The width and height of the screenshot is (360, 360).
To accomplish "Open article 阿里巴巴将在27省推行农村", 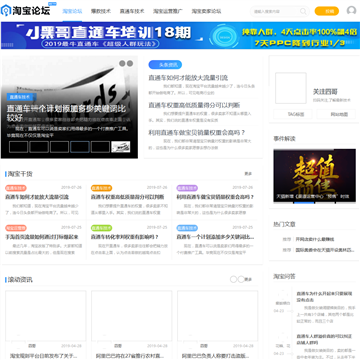I will [x=130, y=356].
